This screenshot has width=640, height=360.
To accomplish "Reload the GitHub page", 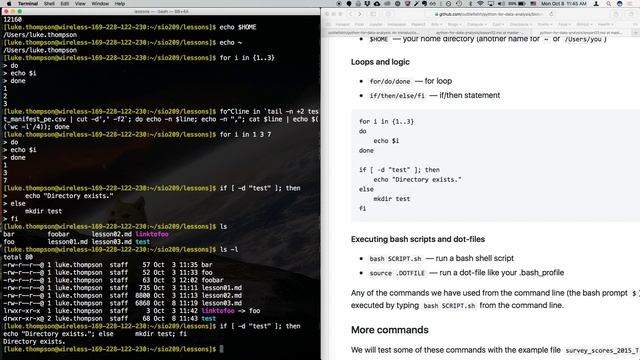I will pos(551,14).
